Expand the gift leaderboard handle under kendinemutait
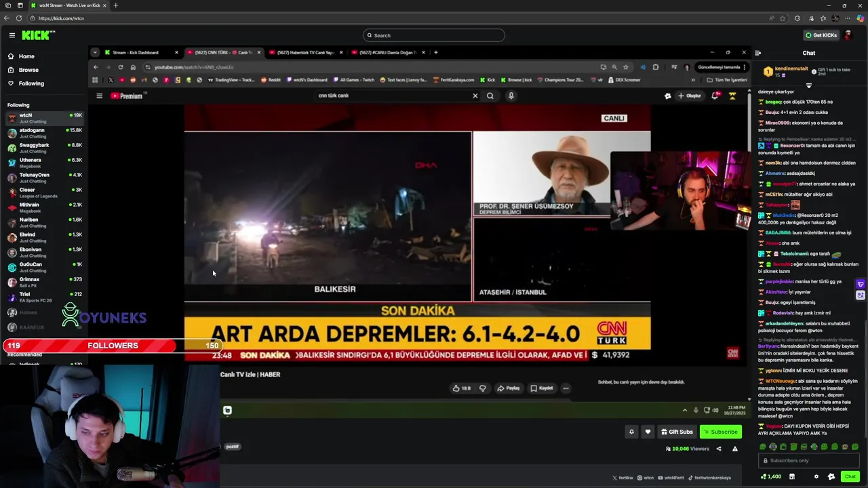Viewport: 868px width, 488px height. click(x=808, y=85)
